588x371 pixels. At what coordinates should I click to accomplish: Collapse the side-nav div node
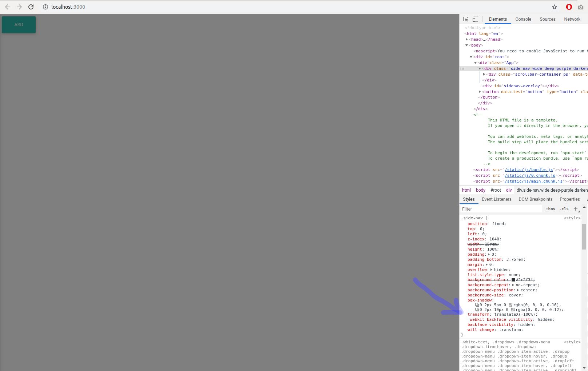[480, 68]
